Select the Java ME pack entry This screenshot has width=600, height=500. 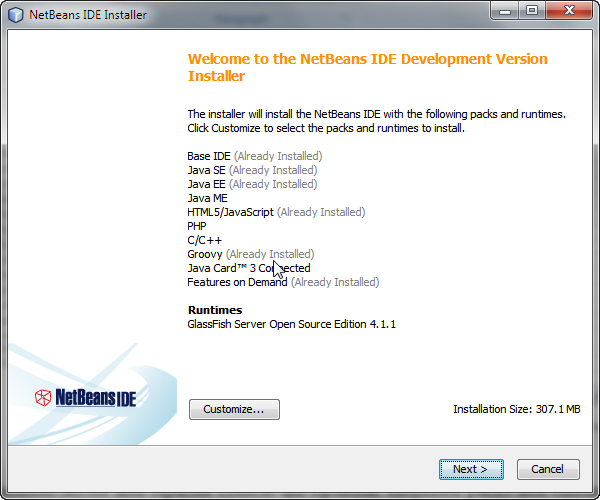point(207,198)
